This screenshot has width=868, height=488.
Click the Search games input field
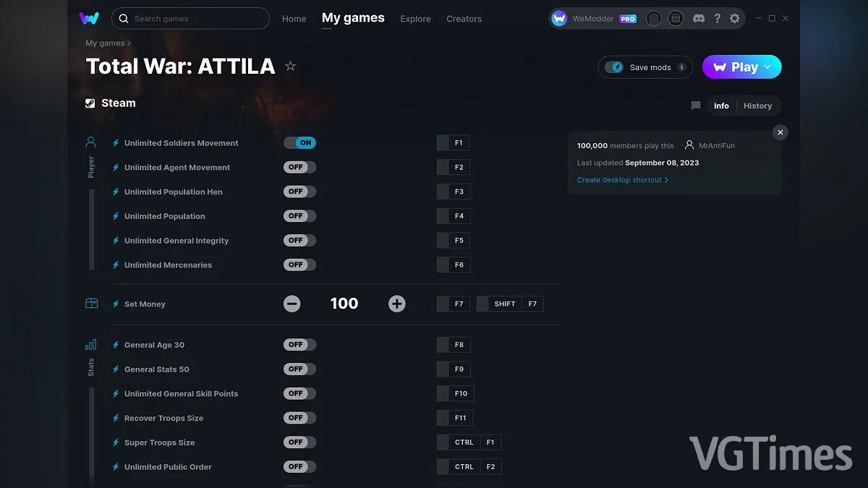coord(190,18)
